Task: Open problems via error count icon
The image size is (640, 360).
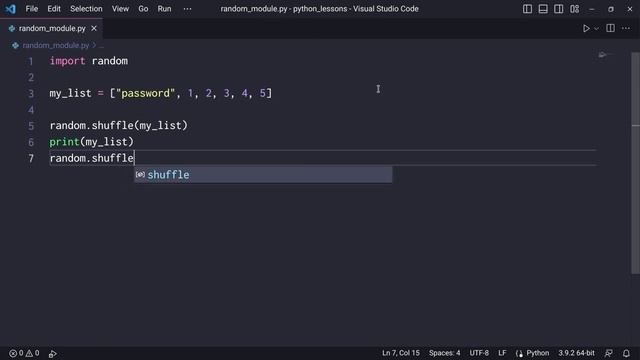Action: [x=16, y=353]
